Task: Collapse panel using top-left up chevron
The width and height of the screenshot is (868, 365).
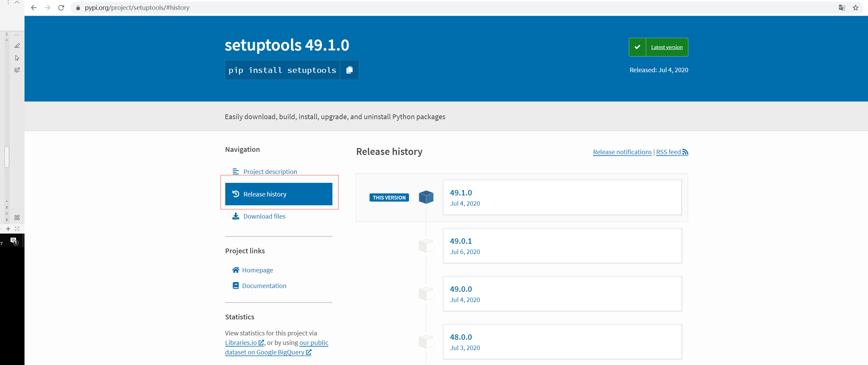Action: coord(17,2)
